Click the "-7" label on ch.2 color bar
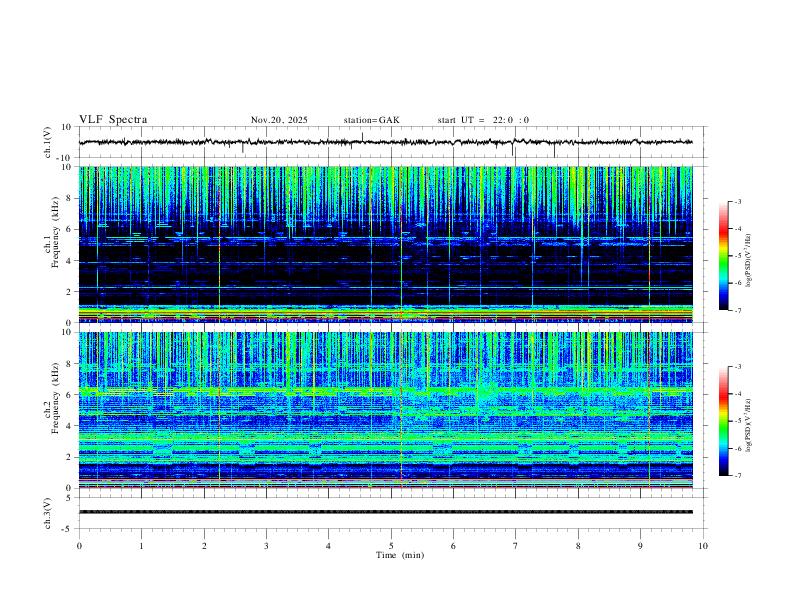792x612 pixels. [x=738, y=476]
